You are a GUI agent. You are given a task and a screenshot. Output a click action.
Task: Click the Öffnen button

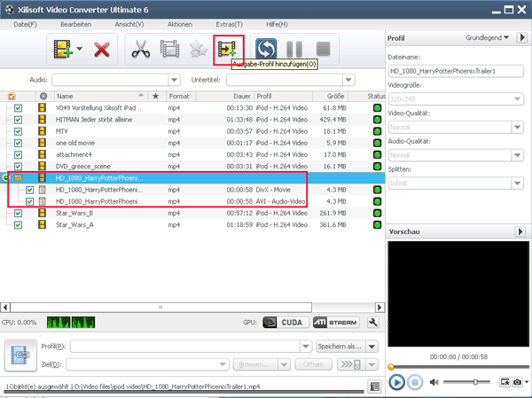[313, 364]
